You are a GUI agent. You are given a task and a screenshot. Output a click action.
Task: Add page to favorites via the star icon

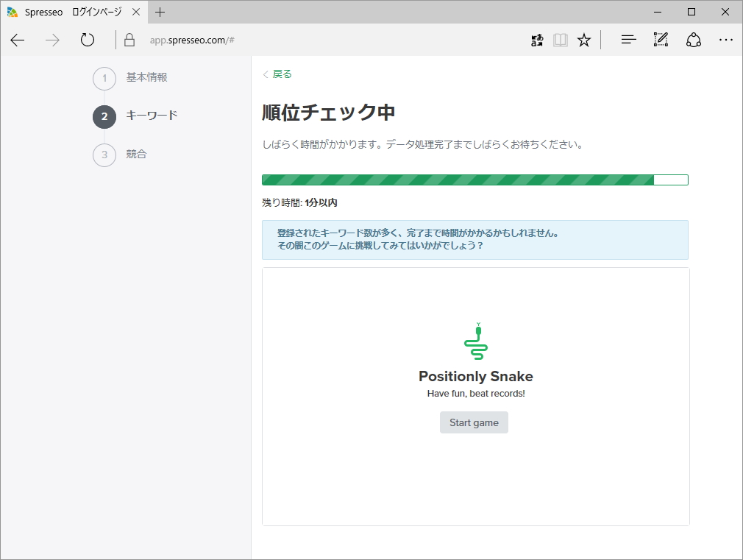(x=583, y=40)
